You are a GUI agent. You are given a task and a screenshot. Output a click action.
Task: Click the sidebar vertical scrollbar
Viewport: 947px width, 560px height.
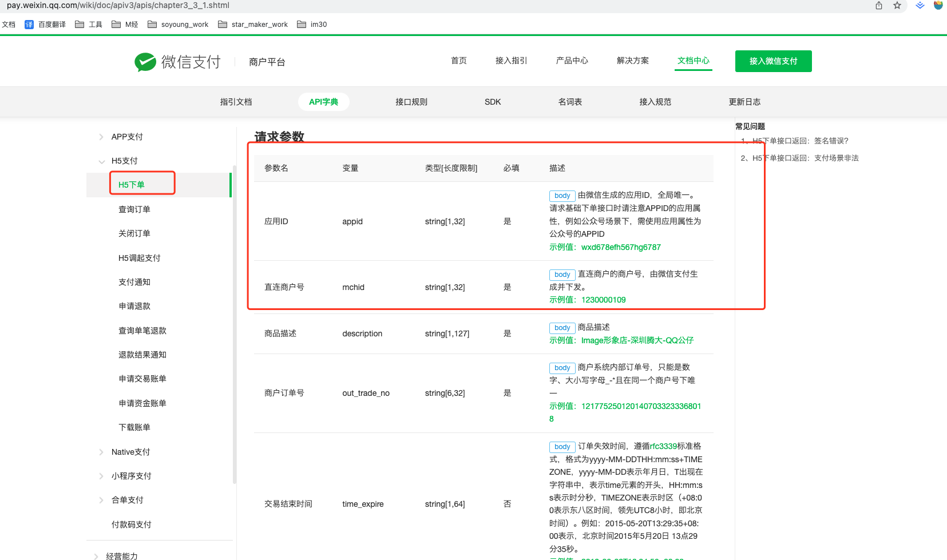232,326
